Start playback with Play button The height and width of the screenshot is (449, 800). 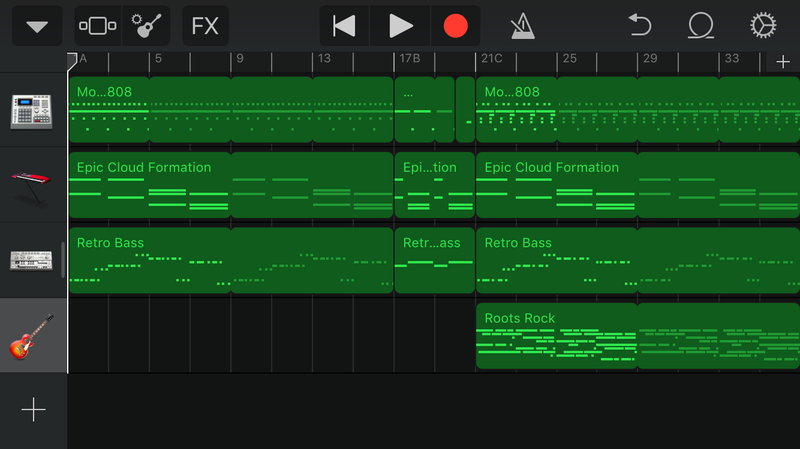coord(400,26)
